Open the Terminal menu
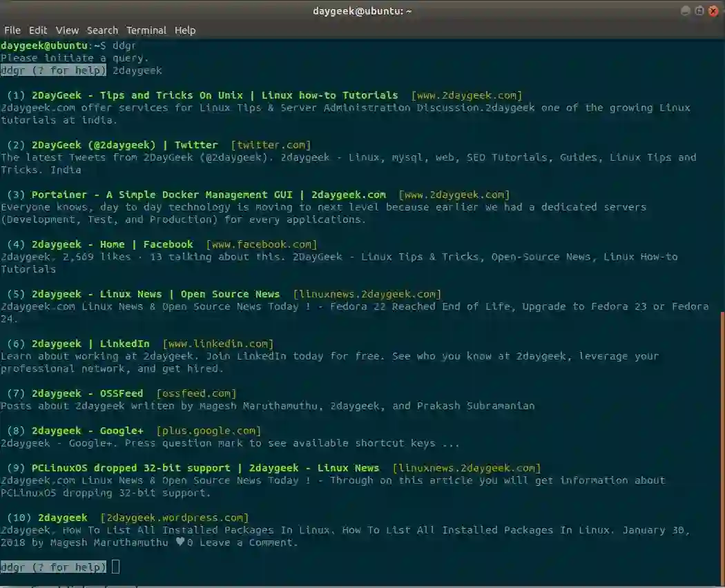Viewport: 725px width, 588px height. 146,30
